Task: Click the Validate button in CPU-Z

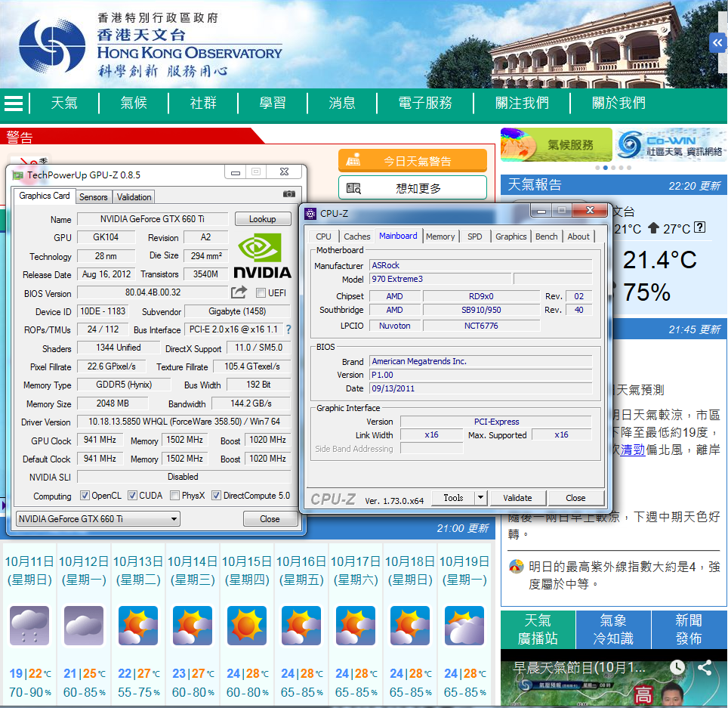Action: (x=517, y=497)
